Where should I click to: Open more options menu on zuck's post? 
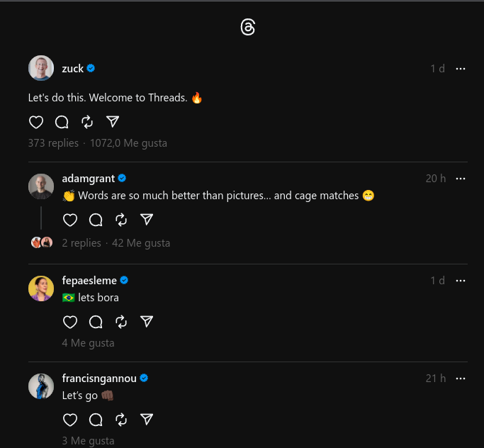[x=461, y=69]
